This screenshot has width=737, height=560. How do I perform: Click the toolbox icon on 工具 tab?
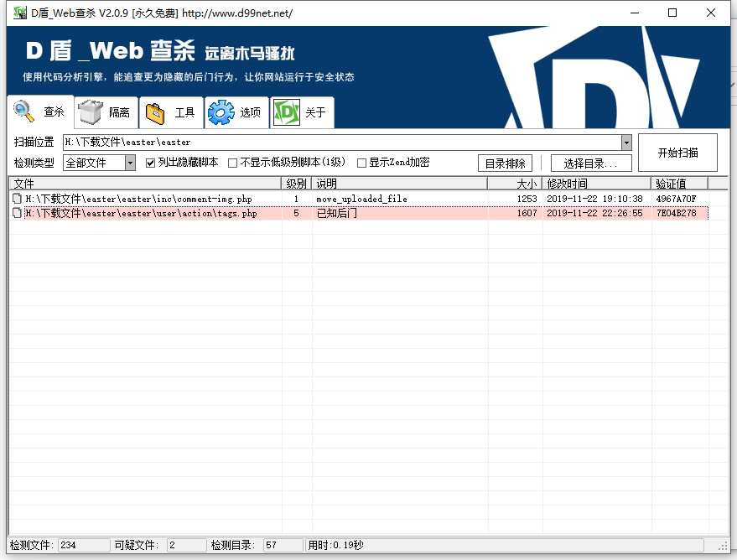[x=155, y=112]
